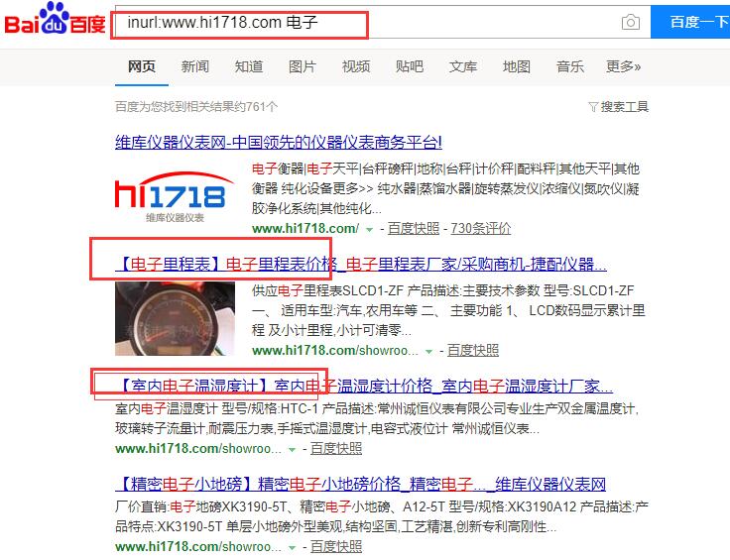Open the 室内电子温湿度计 result title link
The height and width of the screenshot is (560, 730).
(x=364, y=386)
